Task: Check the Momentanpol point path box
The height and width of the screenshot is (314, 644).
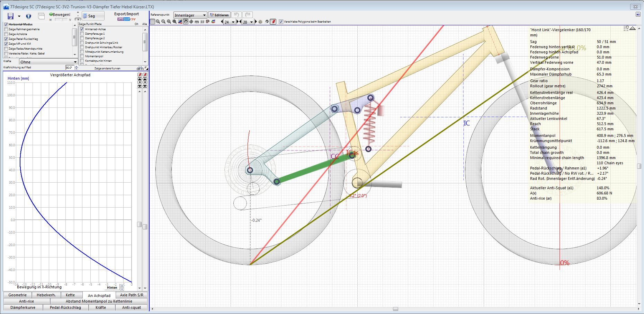Action: coord(82,56)
